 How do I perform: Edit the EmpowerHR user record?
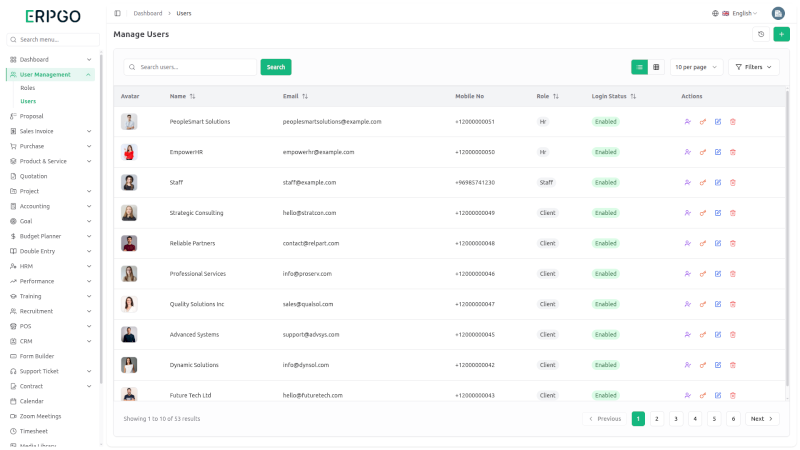718,152
